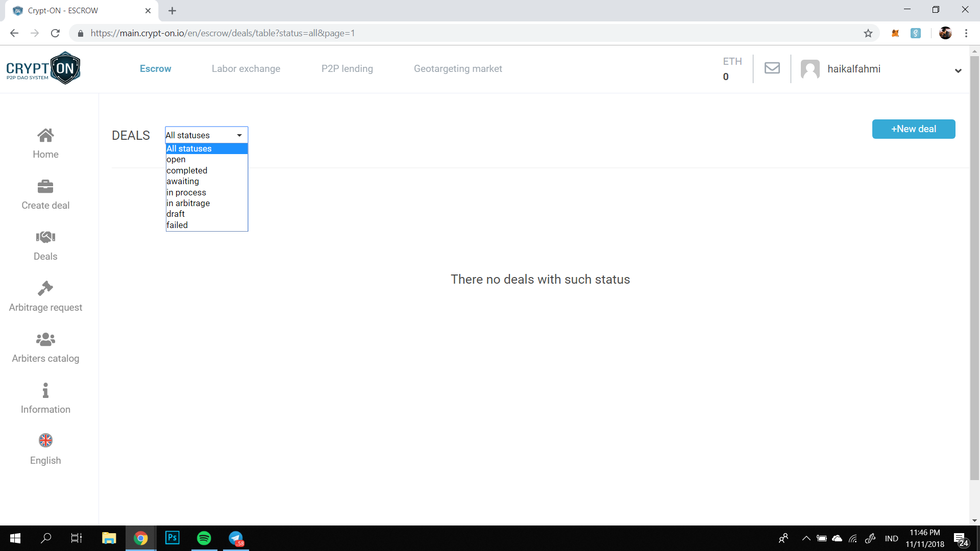Click the IND input language indicator
Screen dimensions: 980x551
(x=891, y=539)
